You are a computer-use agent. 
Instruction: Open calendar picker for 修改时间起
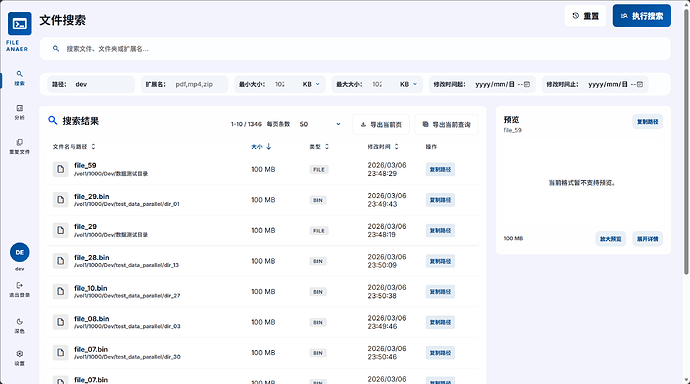point(527,84)
